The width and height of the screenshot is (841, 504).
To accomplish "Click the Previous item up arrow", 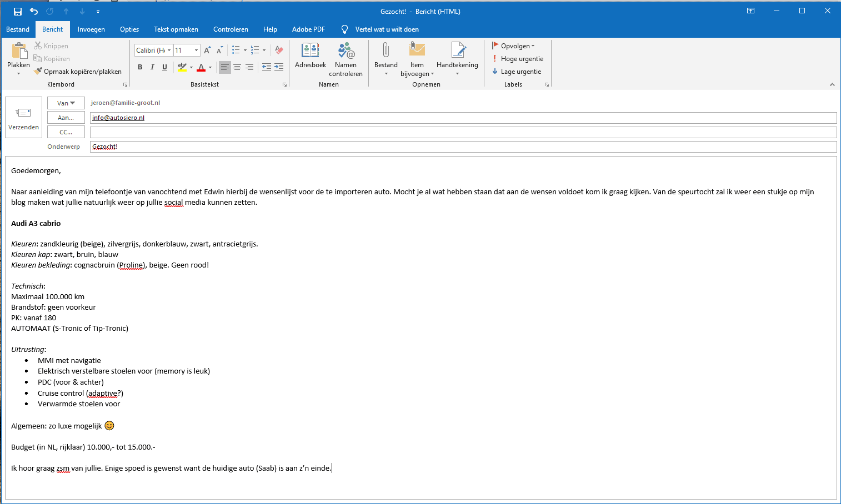I will (66, 11).
